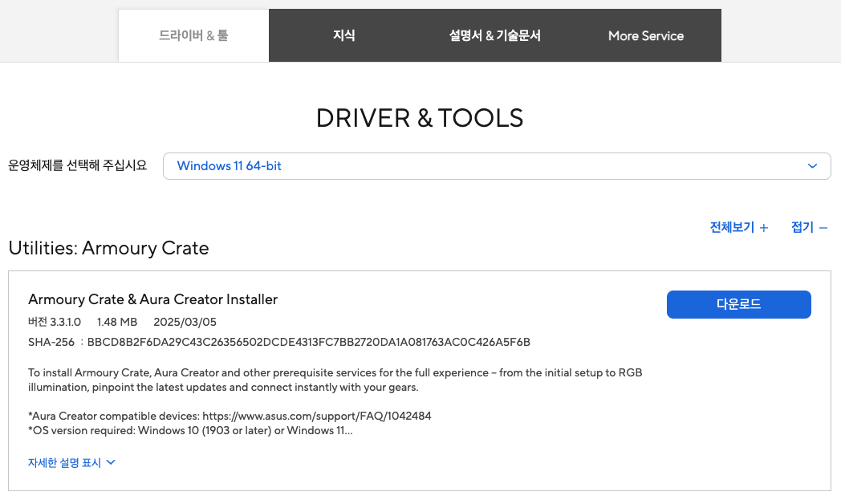Click the release date 2025/03/05
This screenshot has width=841, height=504.
[x=185, y=323]
